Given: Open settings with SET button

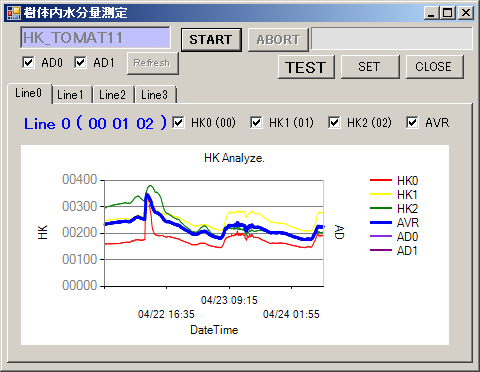Looking at the screenshot, I should coord(370,67).
